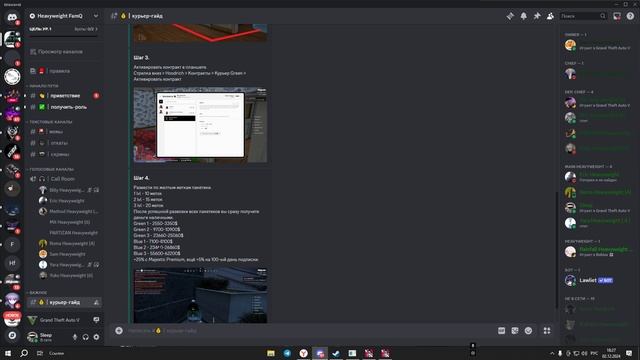Open Steam from the taskbar

click(336, 353)
